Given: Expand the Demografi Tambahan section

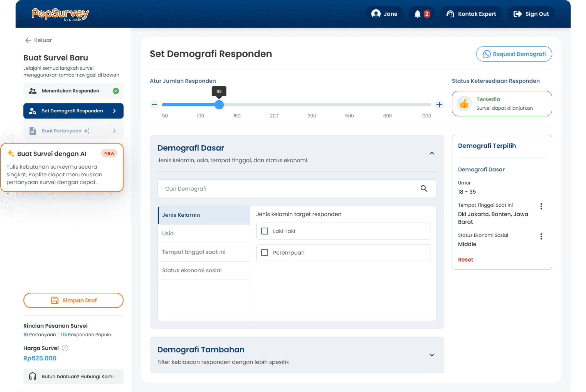Looking at the screenshot, I should pyautogui.click(x=432, y=355).
